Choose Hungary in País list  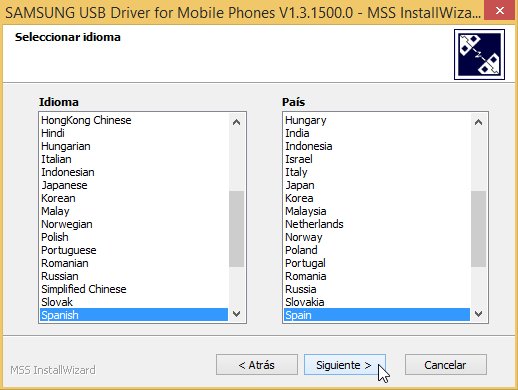[377, 120]
